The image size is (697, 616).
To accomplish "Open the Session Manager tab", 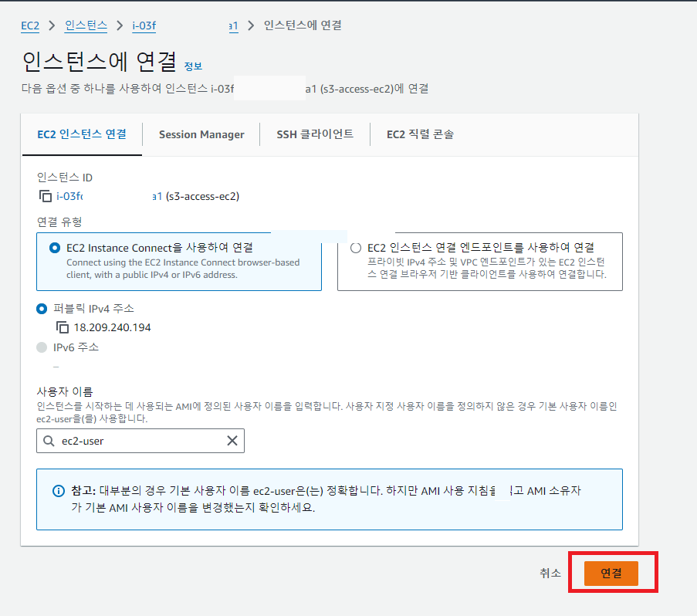I will point(201,134).
